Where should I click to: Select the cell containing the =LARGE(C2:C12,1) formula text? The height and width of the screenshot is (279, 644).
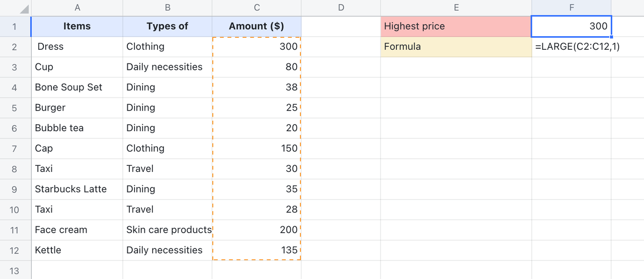pyautogui.click(x=572, y=47)
